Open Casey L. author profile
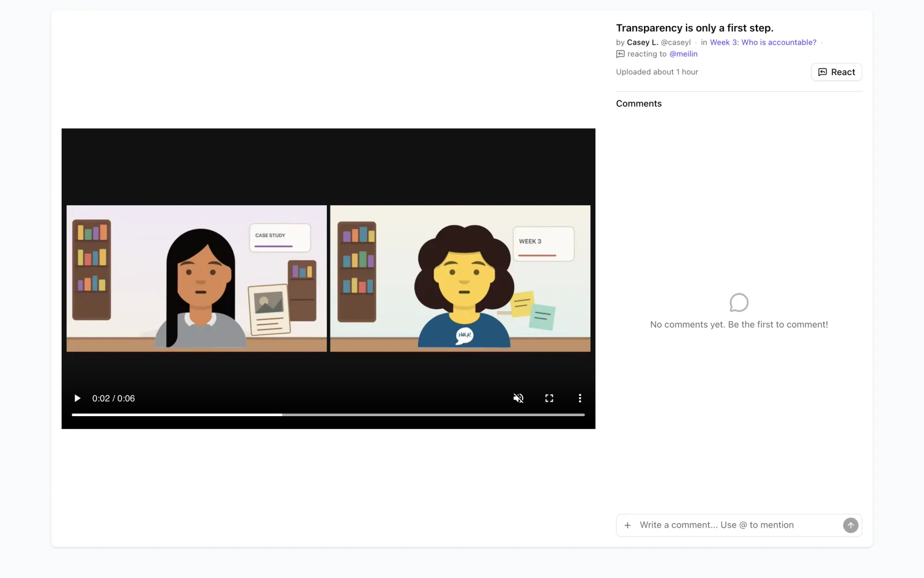The height and width of the screenshot is (578, 924). [x=642, y=42]
